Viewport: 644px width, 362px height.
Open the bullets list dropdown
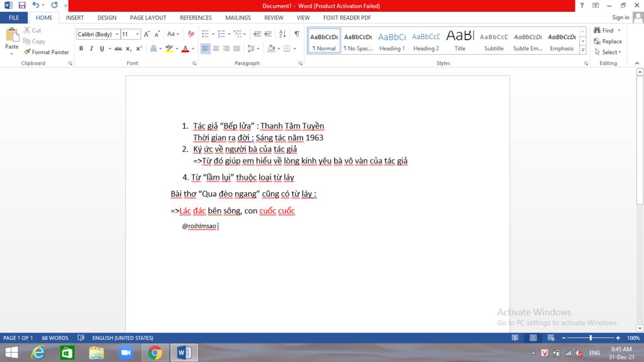tap(213, 34)
